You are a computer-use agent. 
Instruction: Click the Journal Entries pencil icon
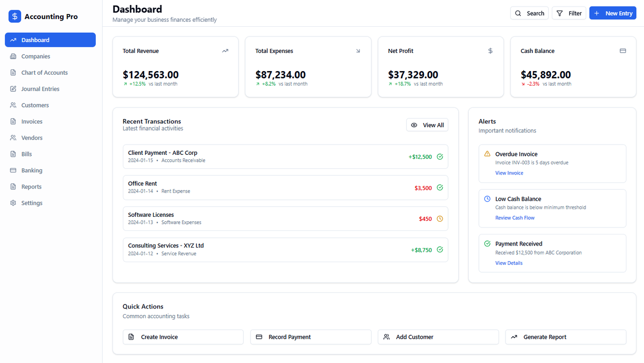(13, 89)
